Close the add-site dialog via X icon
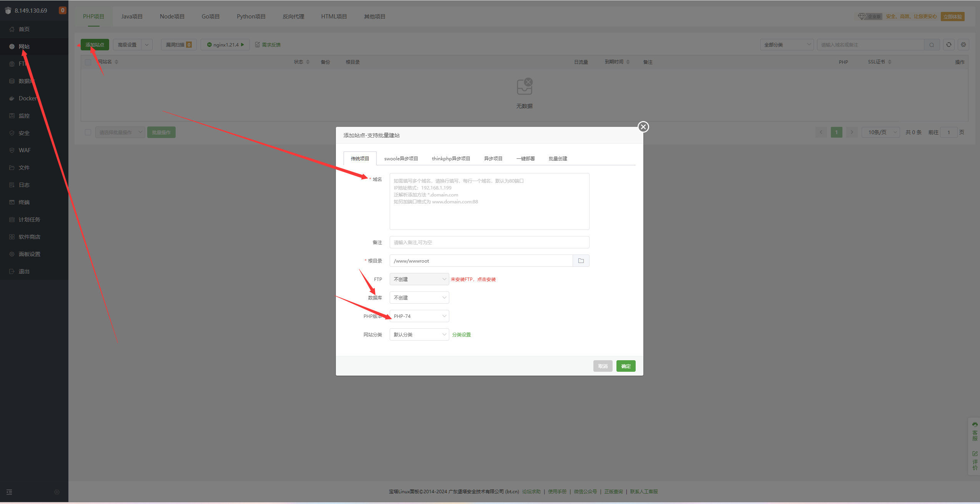Viewport: 980px width, 504px height. point(643,127)
